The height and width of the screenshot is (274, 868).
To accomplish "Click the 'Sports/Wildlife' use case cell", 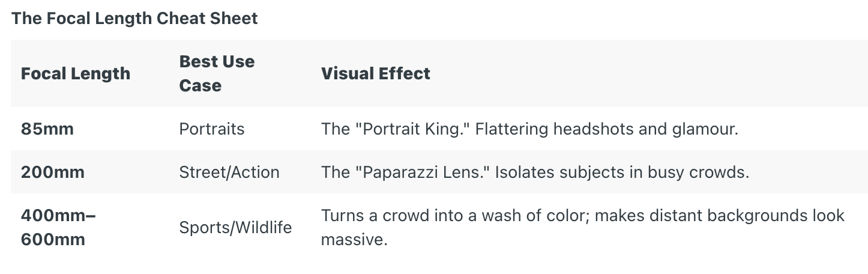I will pyautogui.click(x=236, y=228).
